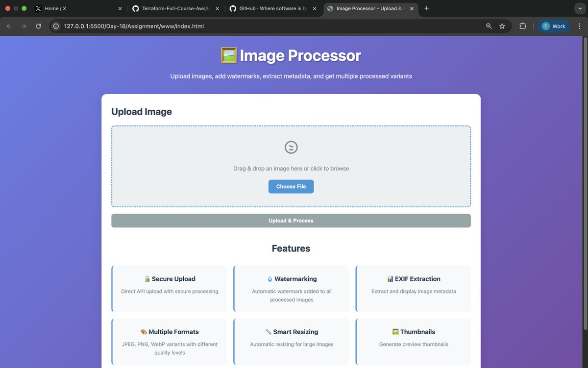This screenshot has width=588, height=368.
Task: Click the ruler icon beside Smart Resizing
Action: click(x=269, y=332)
